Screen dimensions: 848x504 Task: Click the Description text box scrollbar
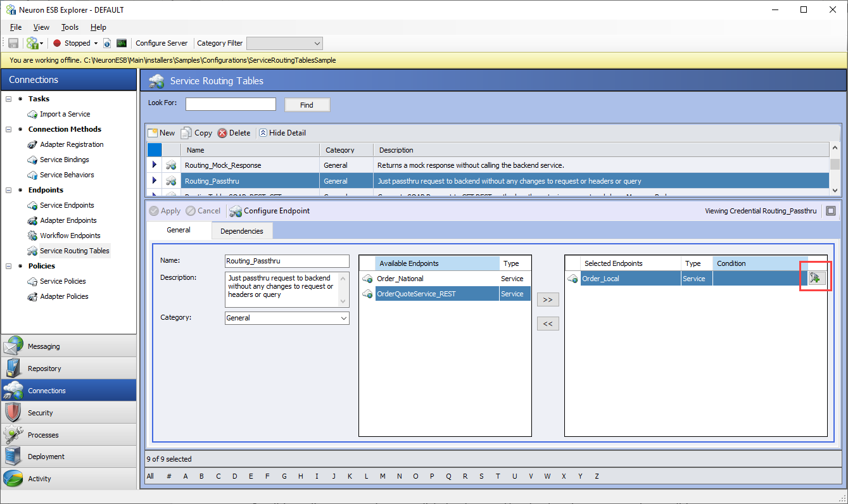coord(344,290)
